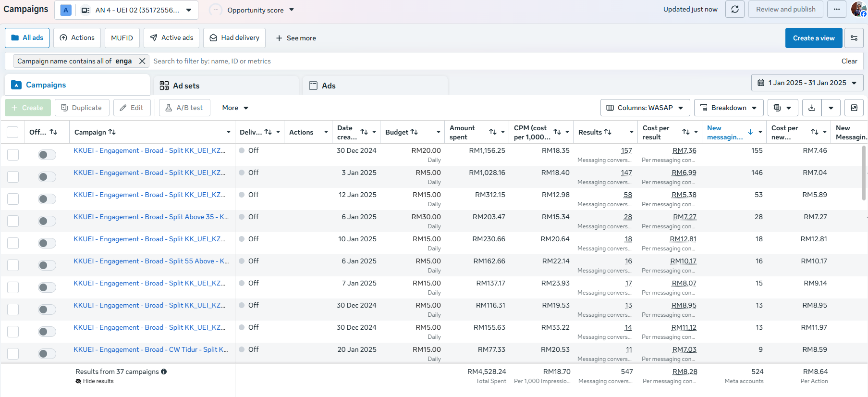Sort by Budget column arrows

point(414,132)
